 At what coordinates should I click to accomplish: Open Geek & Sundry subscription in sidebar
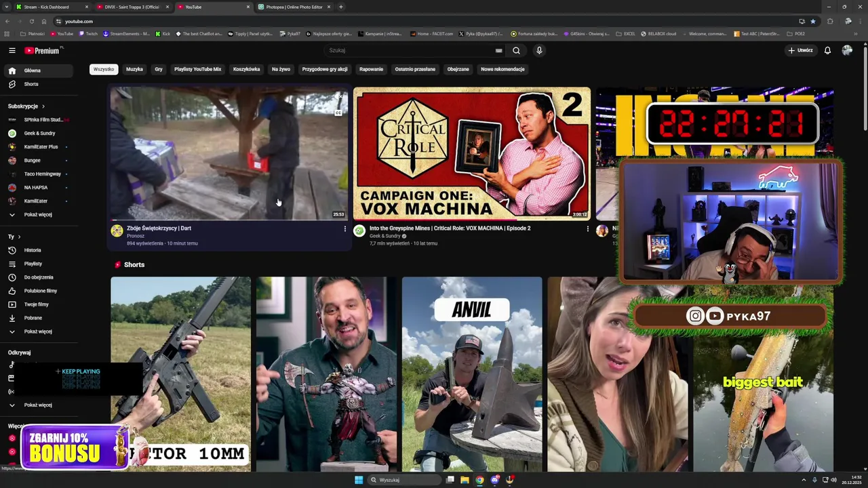[x=38, y=134]
